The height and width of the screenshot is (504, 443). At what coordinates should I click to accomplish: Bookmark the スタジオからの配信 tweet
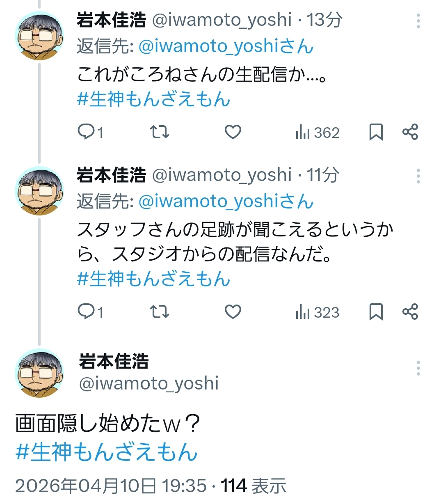(376, 312)
